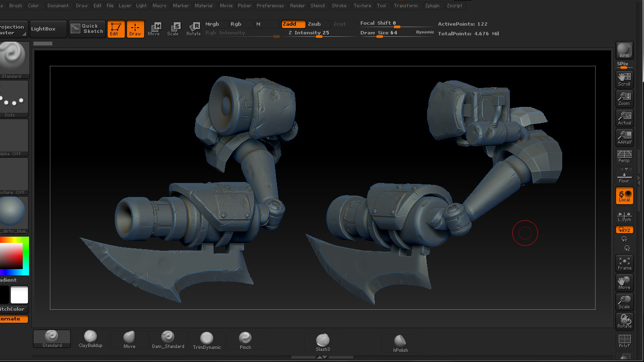Toggle PolyF polyframe display
Viewport: 644px width, 362px height.
coord(624,341)
